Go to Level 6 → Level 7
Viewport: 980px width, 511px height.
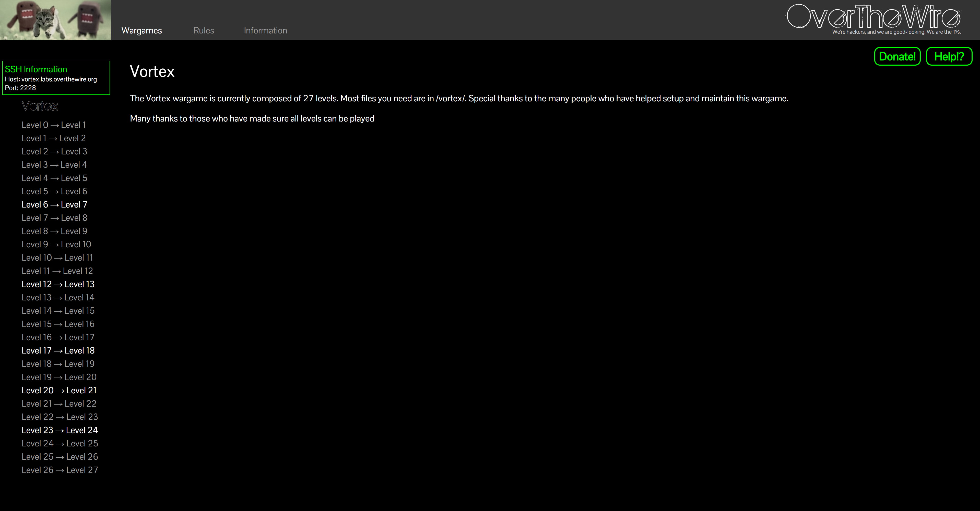(54, 204)
